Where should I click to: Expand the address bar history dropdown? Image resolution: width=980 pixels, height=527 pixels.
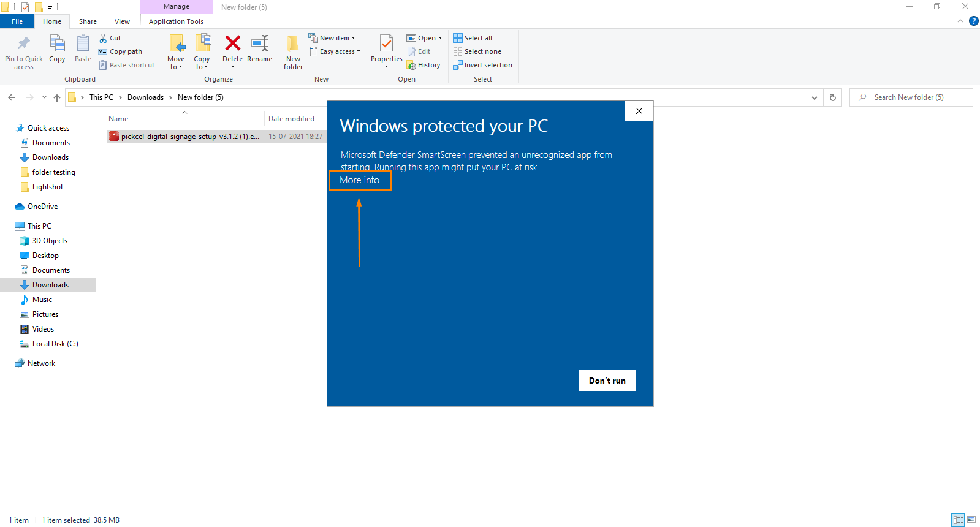(814, 97)
